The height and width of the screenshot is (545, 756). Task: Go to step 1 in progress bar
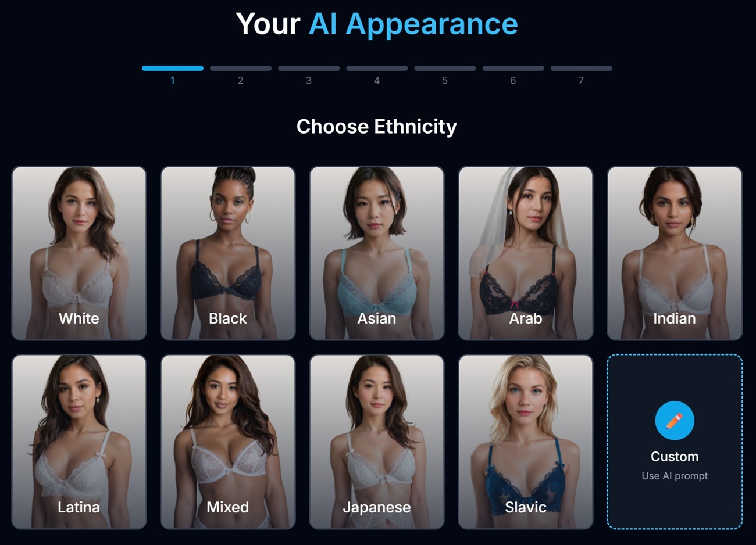[x=173, y=74]
